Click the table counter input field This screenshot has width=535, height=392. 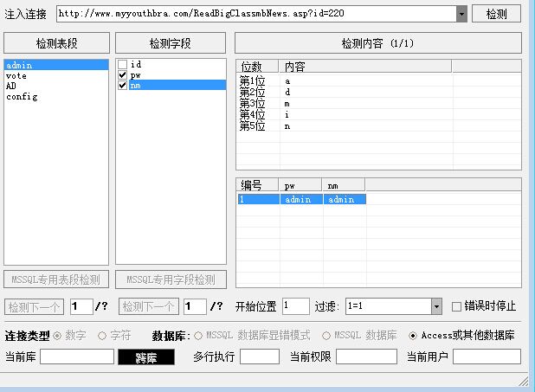(81, 306)
